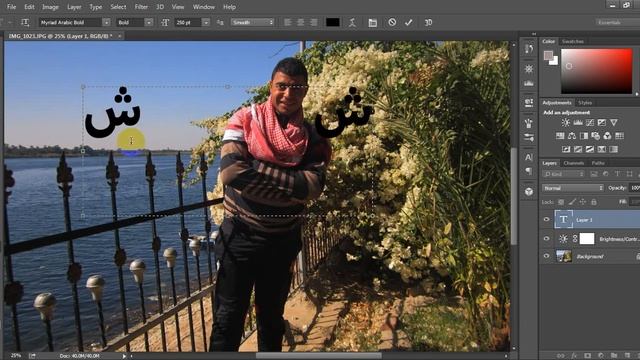Add layer style via fx icon

(574, 356)
